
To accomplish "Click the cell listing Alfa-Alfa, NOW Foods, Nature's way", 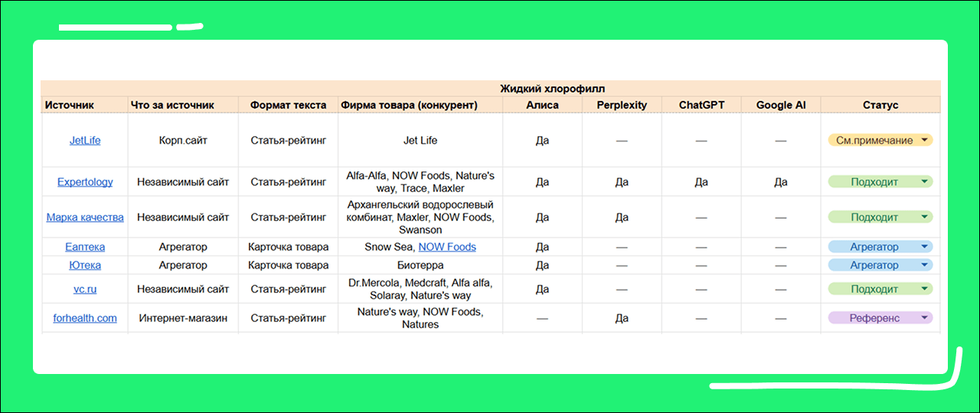I will (420, 182).
